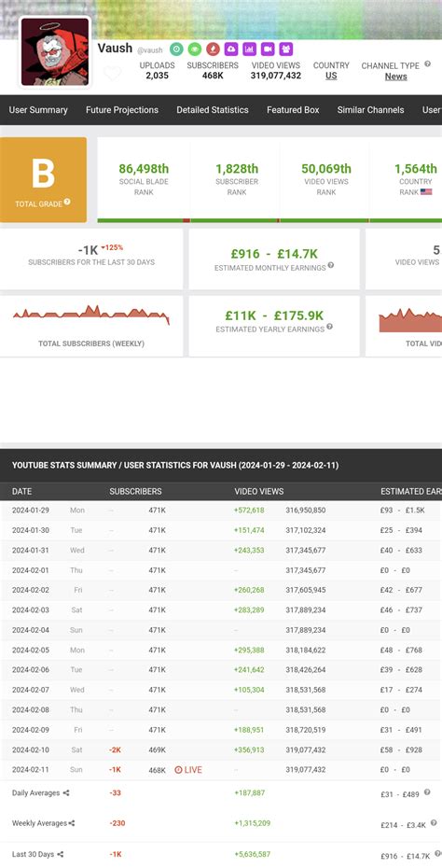Click the B Total Grade box
This screenshot has width=442, height=868.
43,180
